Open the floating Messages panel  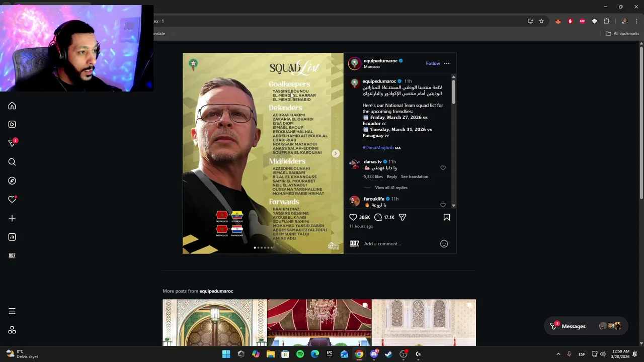point(586,326)
